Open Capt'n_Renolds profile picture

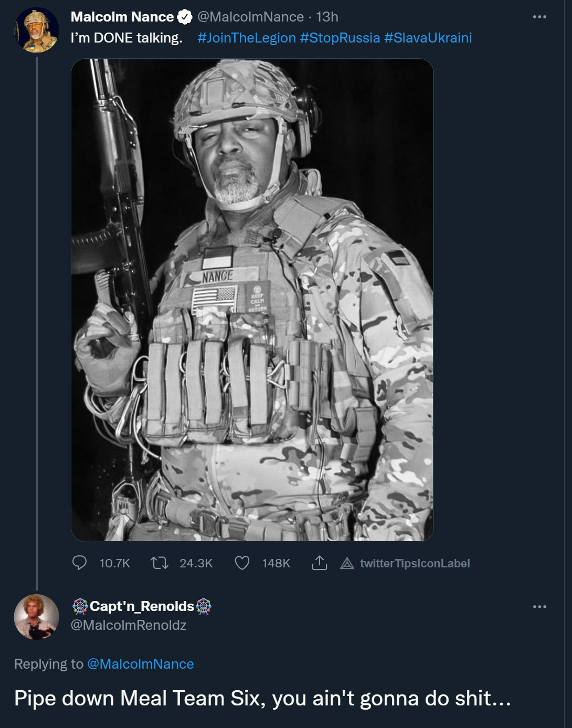(36, 617)
